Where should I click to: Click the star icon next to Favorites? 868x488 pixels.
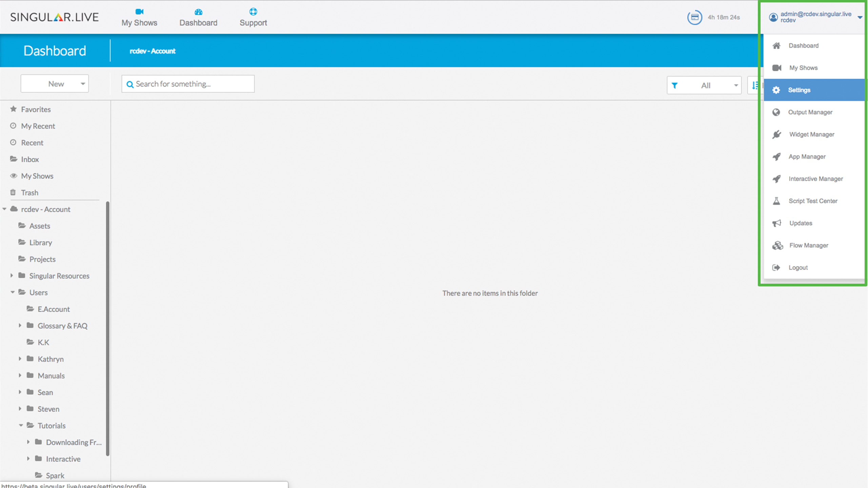[14, 109]
